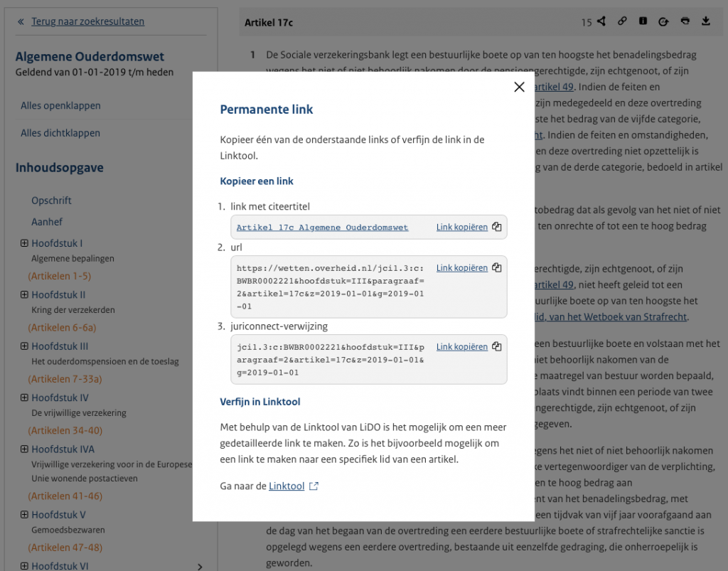Click the copy icon for link met citeertitel

click(497, 228)
